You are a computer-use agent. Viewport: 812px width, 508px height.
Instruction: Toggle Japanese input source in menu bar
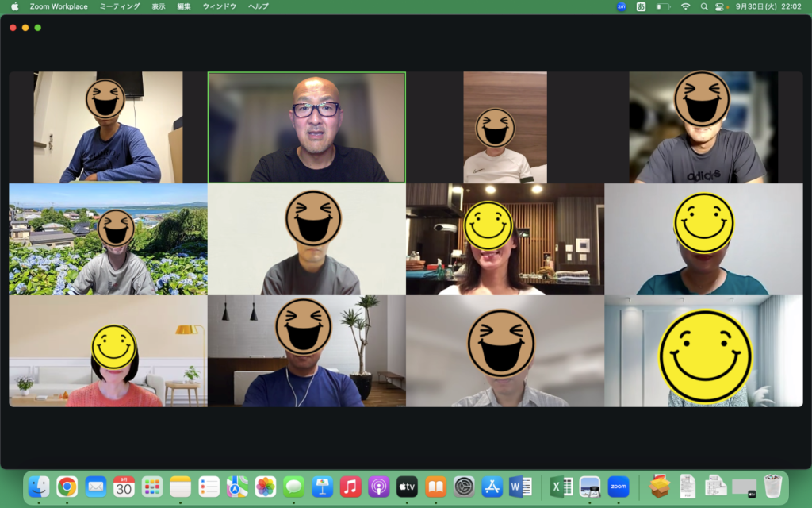pyautogui.click(x=641, y=6)
